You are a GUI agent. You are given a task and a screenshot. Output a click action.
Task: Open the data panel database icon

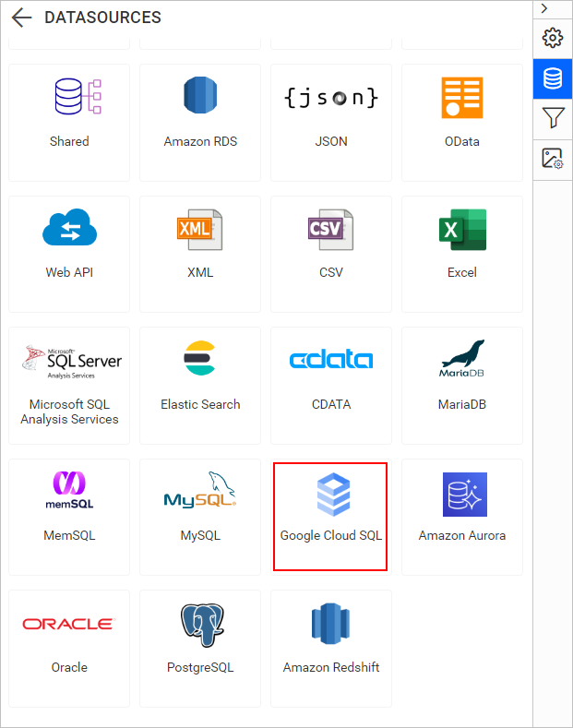[553, 78]
